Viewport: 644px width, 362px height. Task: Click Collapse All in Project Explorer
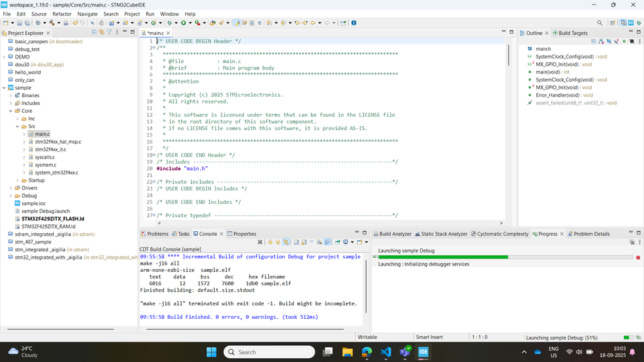(x=94, y=32)
